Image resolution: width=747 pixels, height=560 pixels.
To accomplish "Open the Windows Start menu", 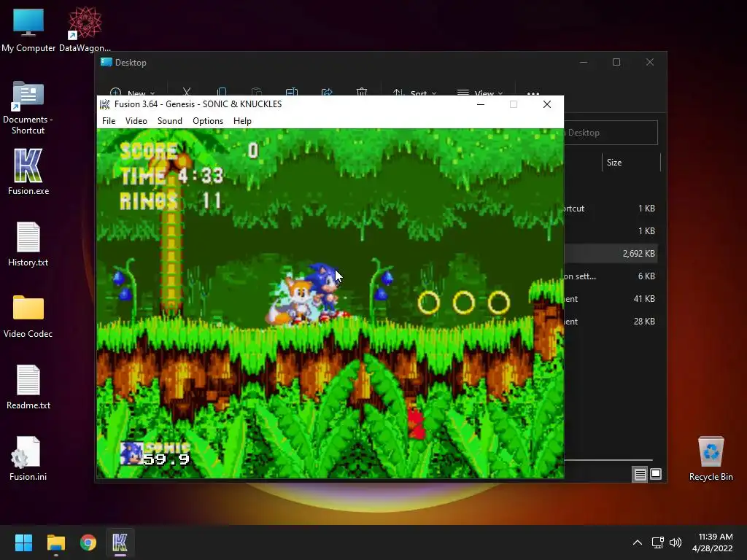I will pyautogui.click(x=23, y=542).
